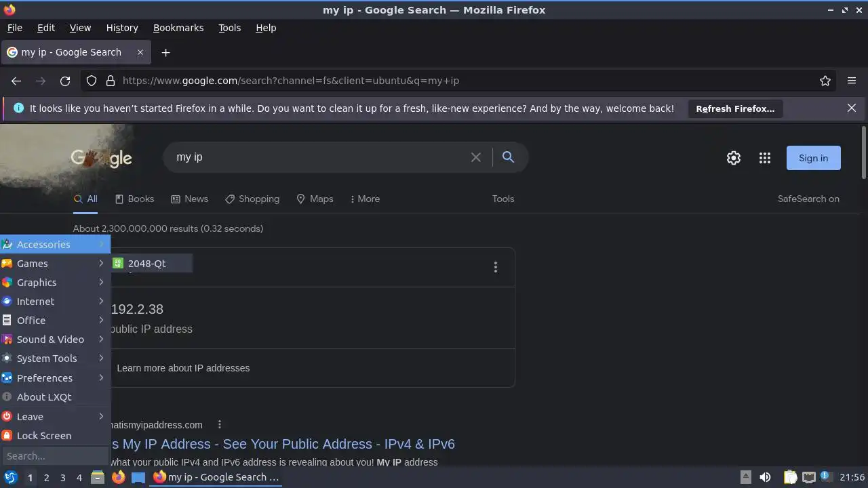Open the tracking protection shield icon
868x488 pixels.
(x=92, y=81)
